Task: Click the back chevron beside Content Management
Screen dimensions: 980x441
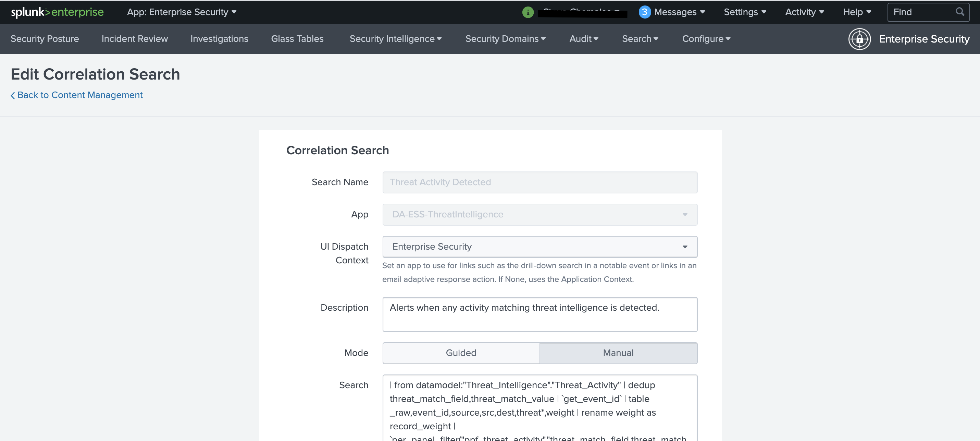Action: (x=13, y=95)
